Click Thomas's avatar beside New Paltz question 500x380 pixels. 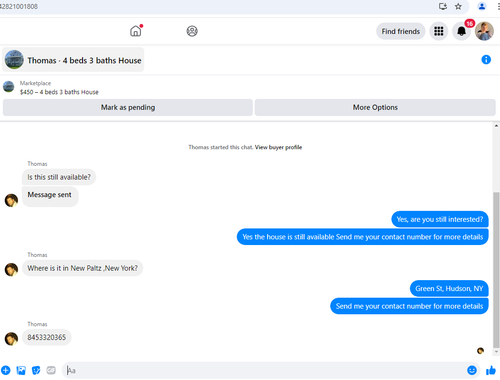(x=11, y=269)
